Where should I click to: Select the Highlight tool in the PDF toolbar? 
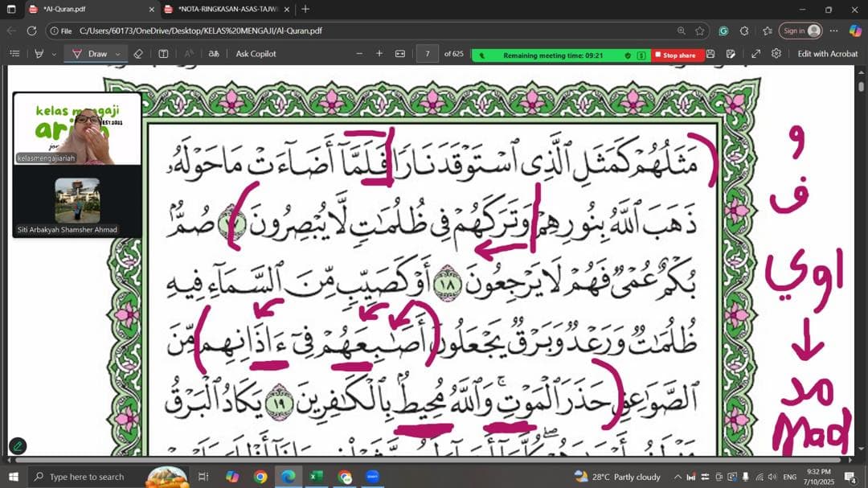(x=39, y=54)
